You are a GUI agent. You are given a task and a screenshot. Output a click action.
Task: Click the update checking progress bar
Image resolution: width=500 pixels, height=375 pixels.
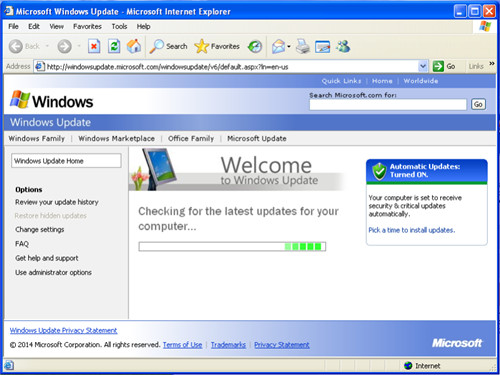tap(232, 247)
